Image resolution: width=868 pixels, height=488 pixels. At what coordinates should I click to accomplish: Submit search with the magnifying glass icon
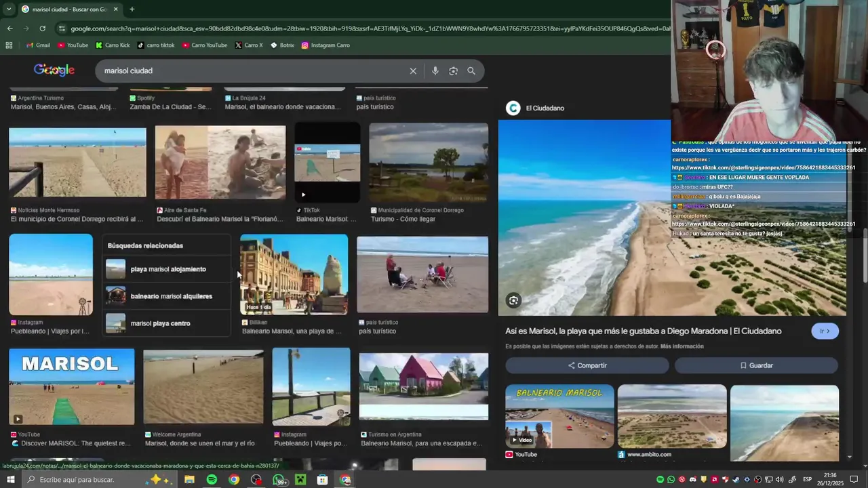coord(471,70)
